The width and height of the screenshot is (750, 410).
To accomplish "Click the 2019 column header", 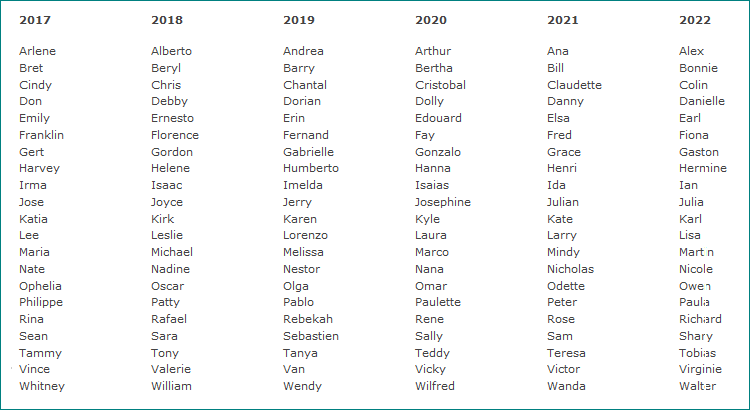I will point(299,20).
